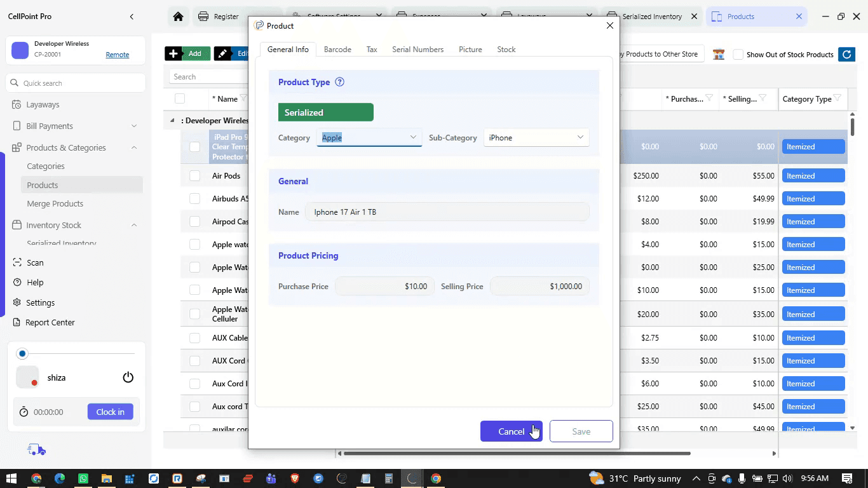Collapse the sidebar with the back chevron
Image resolution: width=868 pixels, height=488 pixels.
(x=132, y=17)
